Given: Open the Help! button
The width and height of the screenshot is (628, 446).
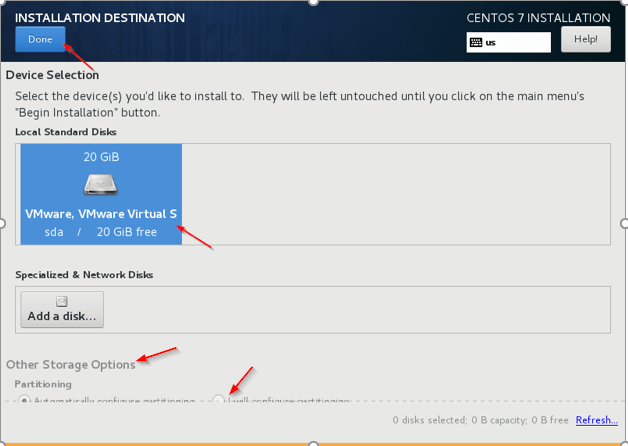Looking at the screenshot, I should point(586,39).
